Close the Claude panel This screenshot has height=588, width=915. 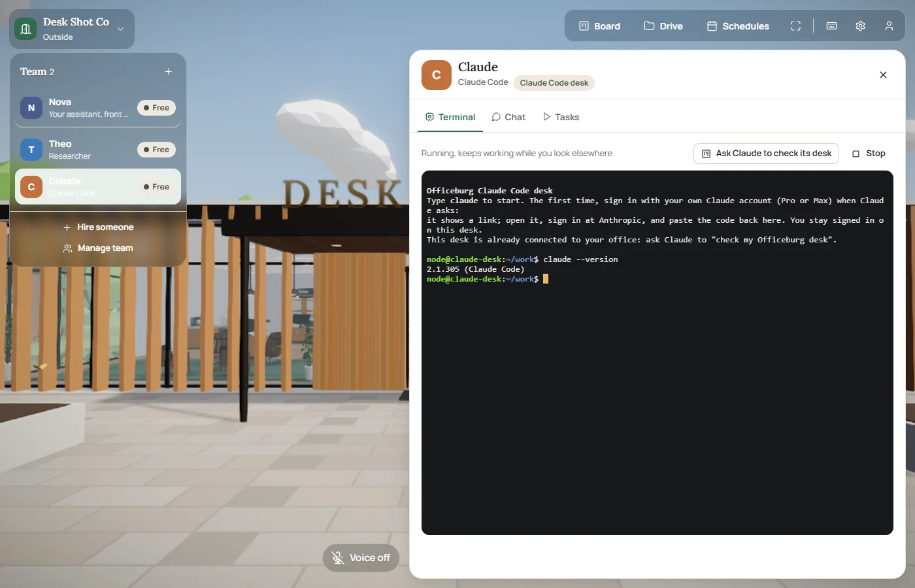[883, 75]
